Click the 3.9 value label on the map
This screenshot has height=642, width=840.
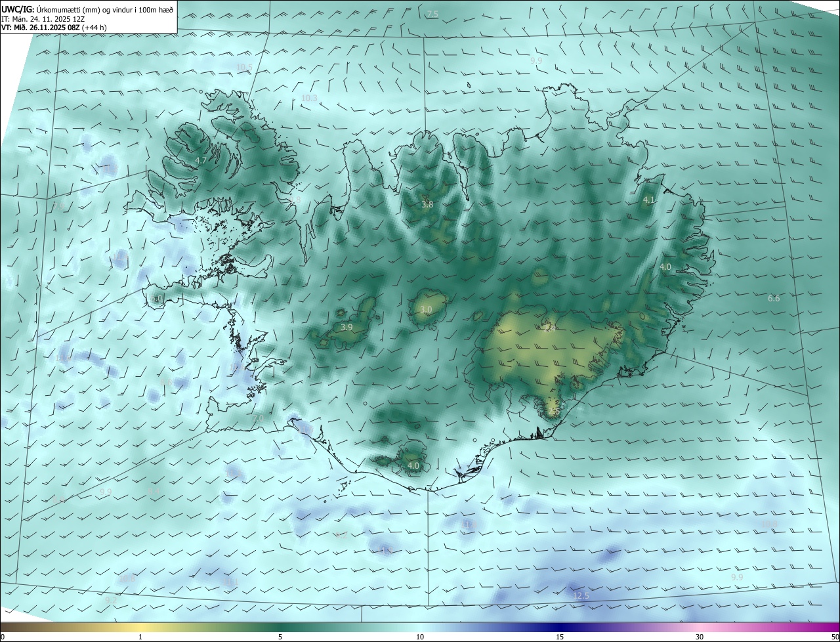coord(347,327)
